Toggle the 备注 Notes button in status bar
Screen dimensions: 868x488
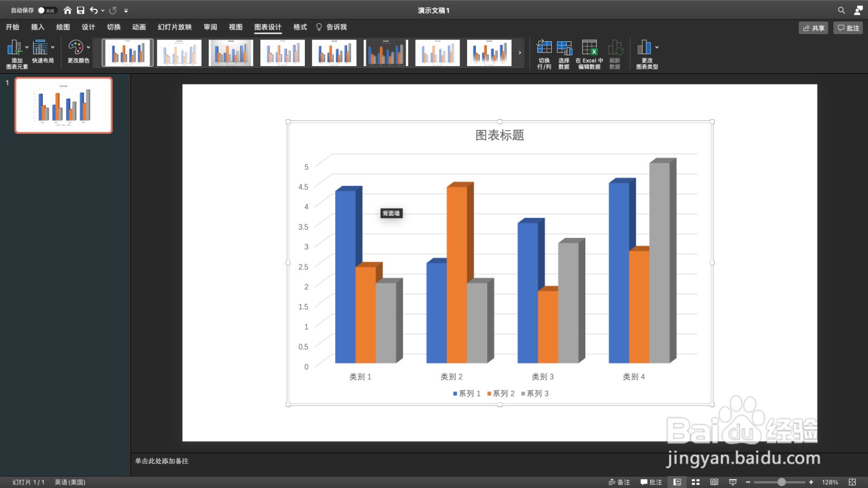(619, 482)
